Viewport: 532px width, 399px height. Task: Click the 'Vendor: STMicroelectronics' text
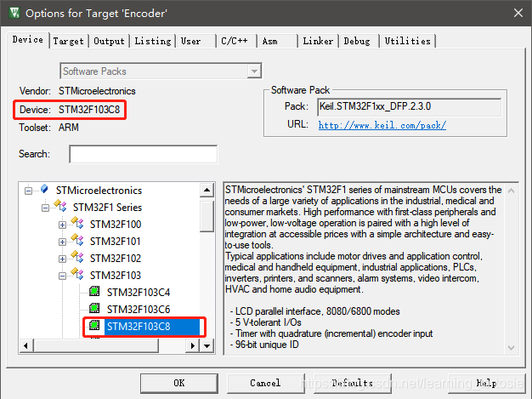coord(77,91)
